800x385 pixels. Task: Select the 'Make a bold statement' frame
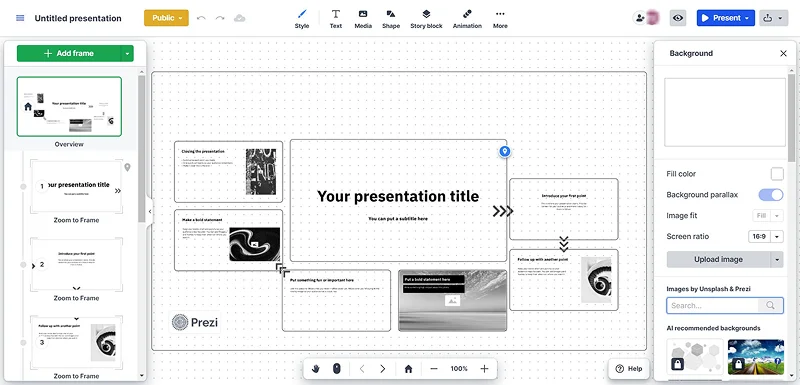click(x=229, y=240)
